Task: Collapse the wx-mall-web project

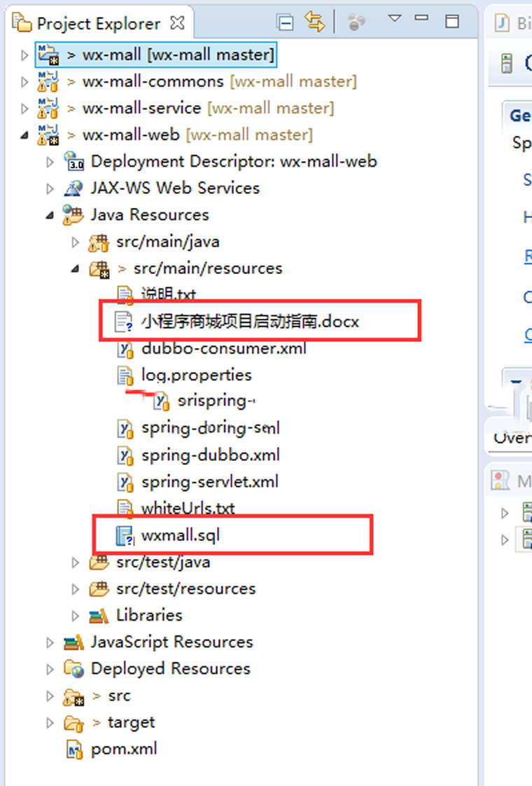Action: (x=24, y=135)
